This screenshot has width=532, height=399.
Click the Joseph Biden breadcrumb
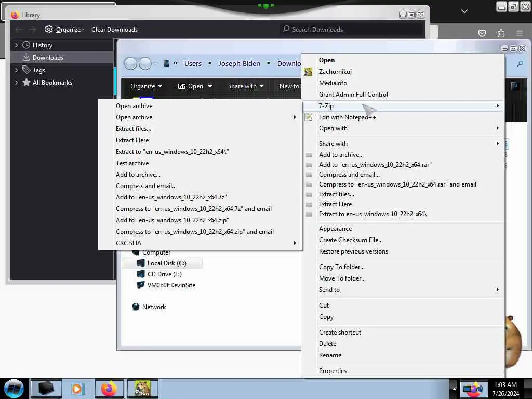pyautogui.click(x=239, y=63)
